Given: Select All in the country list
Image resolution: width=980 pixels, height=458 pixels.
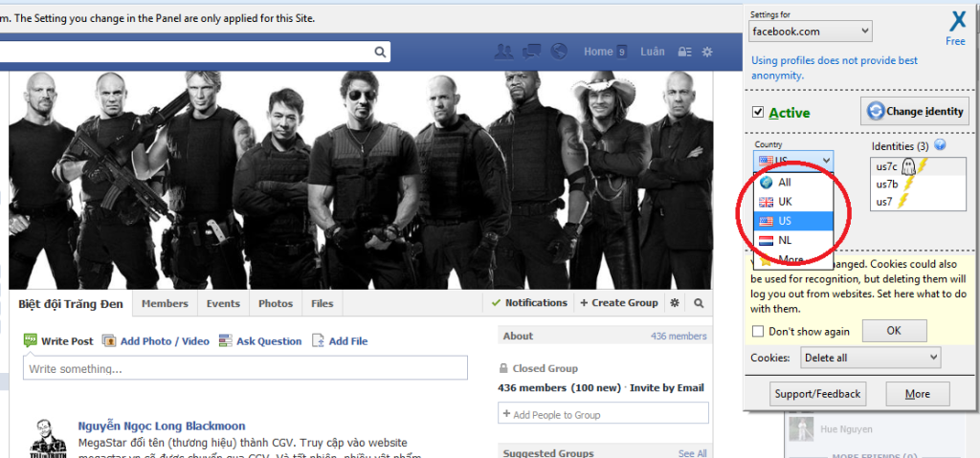Looking at the screenshot, I should click(793, 183).
